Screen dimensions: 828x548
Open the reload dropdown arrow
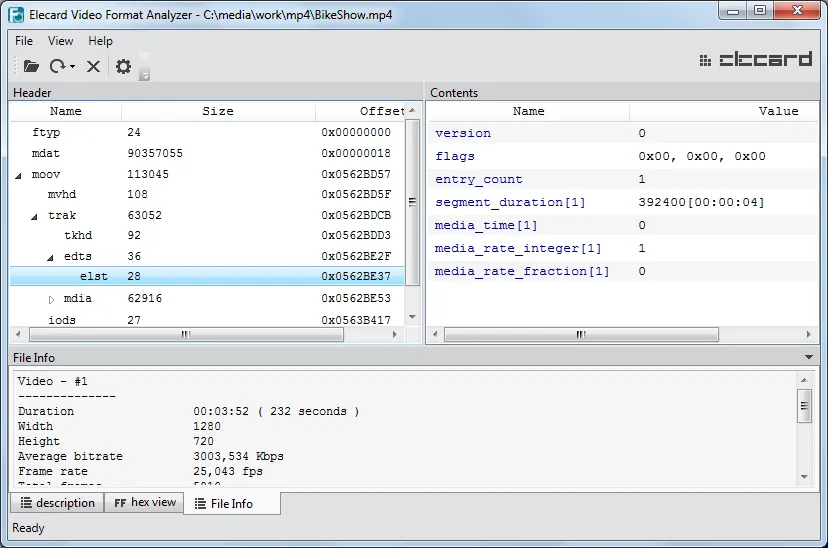73,67
